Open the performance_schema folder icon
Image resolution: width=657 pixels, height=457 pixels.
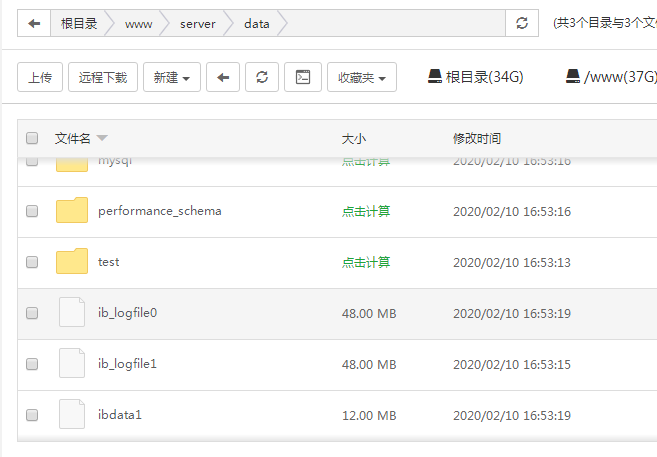pos(72,211)
